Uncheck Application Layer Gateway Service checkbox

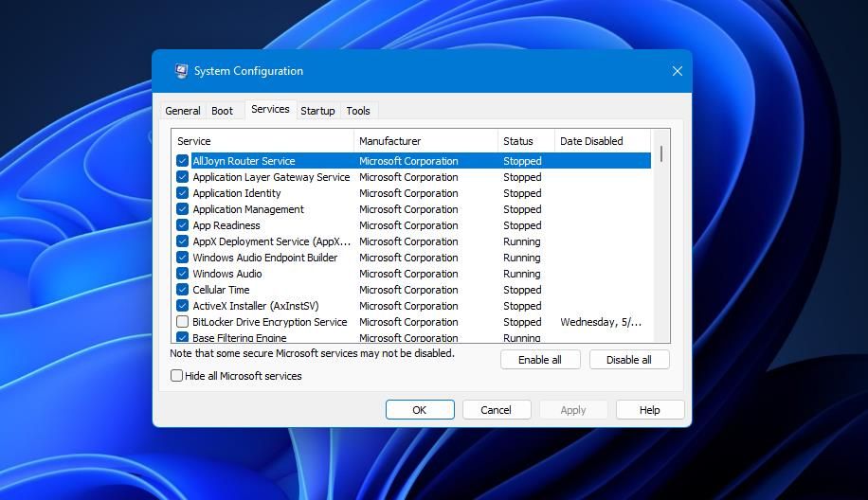pos(182,177)
